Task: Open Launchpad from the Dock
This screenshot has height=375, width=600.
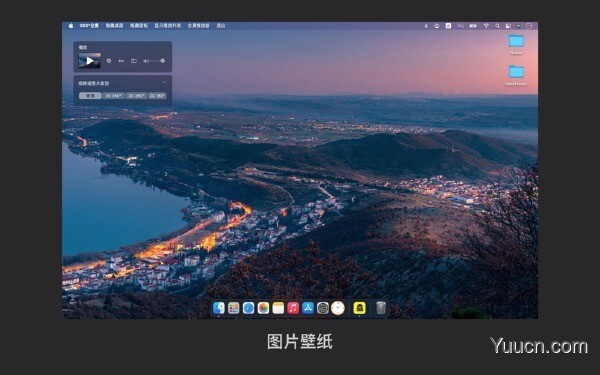Action: tap(233, 308)
